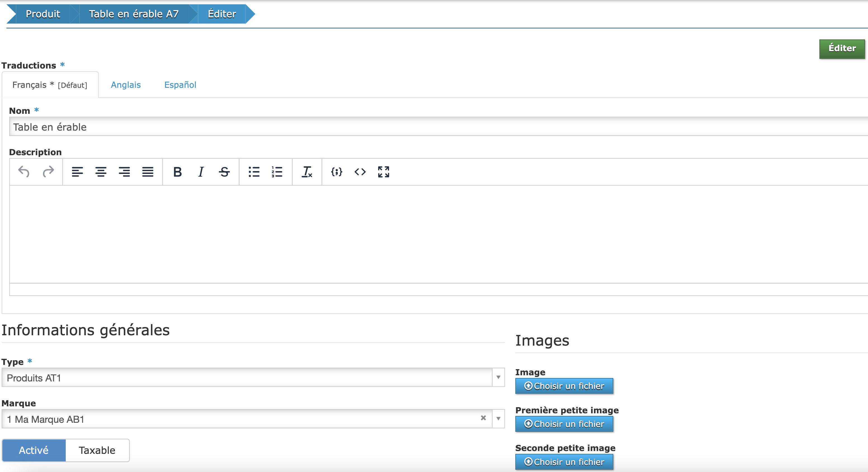Viewport: 868px width, 472px height.
Task: Choose a file for Première petite image
Action: [564, 424]
